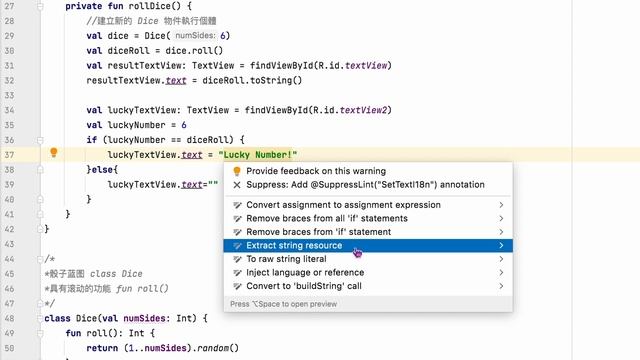Image resolution: width=640 pixels, height=360 pixels.
Task: Toggle fold end marker on line 40
Action: tap(40, 199)
